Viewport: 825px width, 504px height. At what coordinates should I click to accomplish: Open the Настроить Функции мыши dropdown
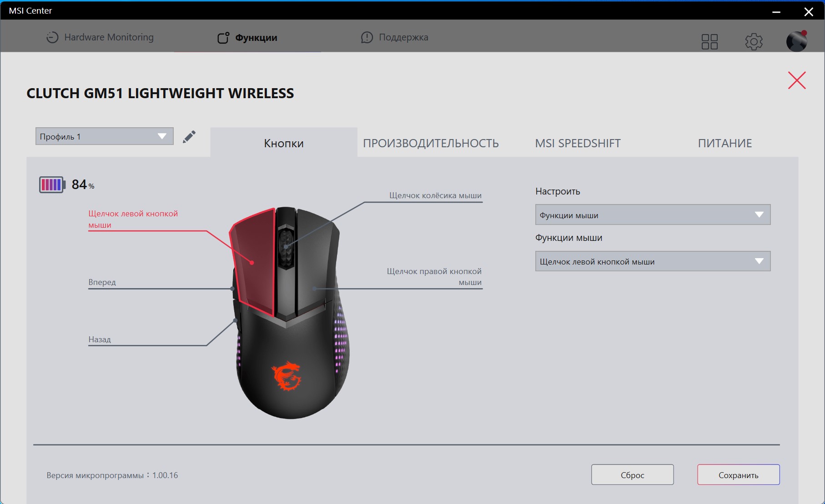pos(653,215)
